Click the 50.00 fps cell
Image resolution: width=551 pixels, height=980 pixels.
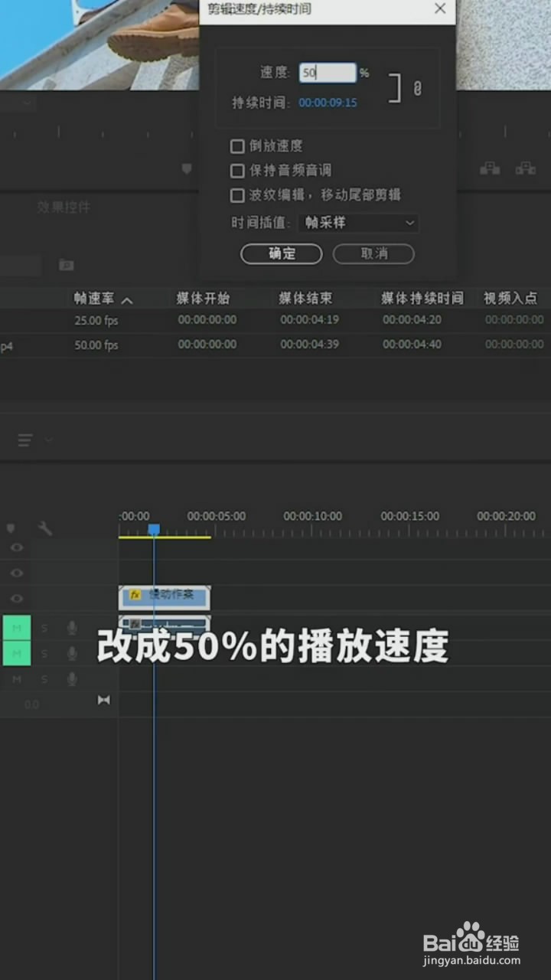click(96, 345)
